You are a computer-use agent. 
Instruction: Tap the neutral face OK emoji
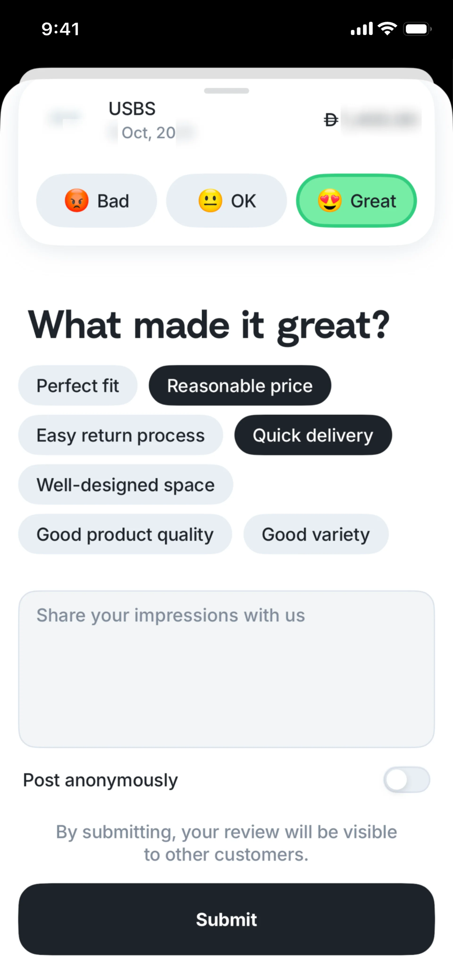pyautogui.click(x=210, y=200)
